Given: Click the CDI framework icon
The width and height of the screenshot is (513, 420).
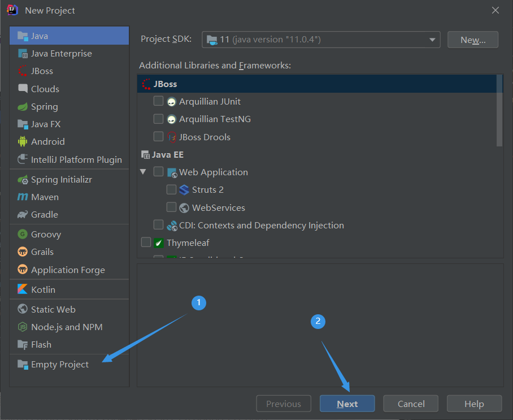Looking at the screenshot, I should 172,226.
